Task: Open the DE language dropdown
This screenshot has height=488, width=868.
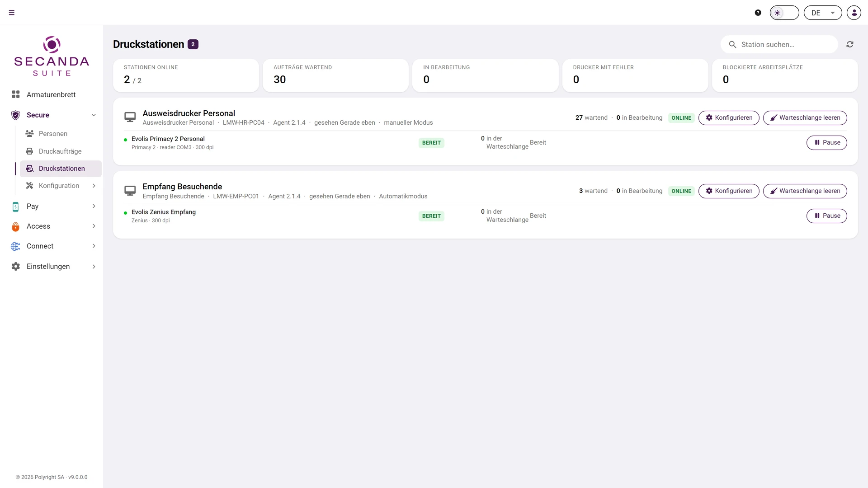Action: pyautogui.click(x=823, y=13)
